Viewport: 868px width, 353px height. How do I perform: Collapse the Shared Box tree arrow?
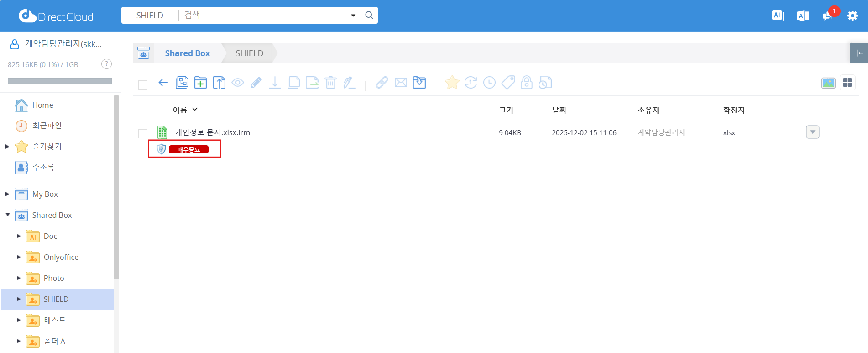click(7, 215)
